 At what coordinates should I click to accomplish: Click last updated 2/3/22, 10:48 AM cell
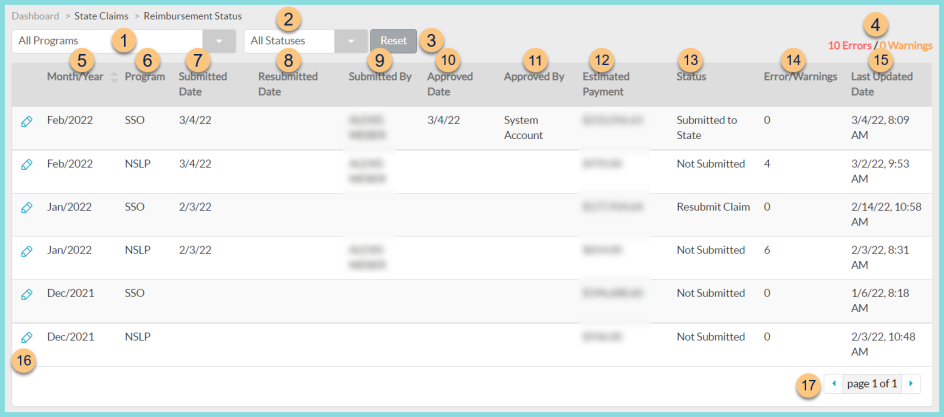click(883, 344)
